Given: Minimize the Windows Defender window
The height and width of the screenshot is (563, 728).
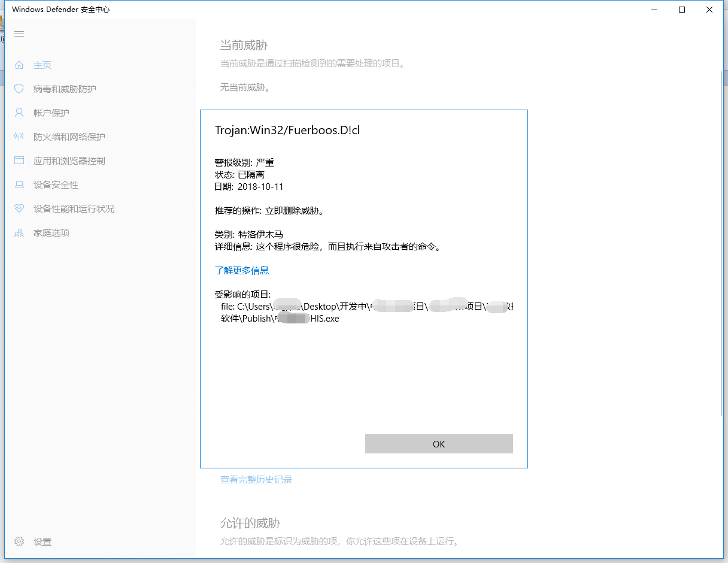Looking at the screenshot, I should (654, 10).
